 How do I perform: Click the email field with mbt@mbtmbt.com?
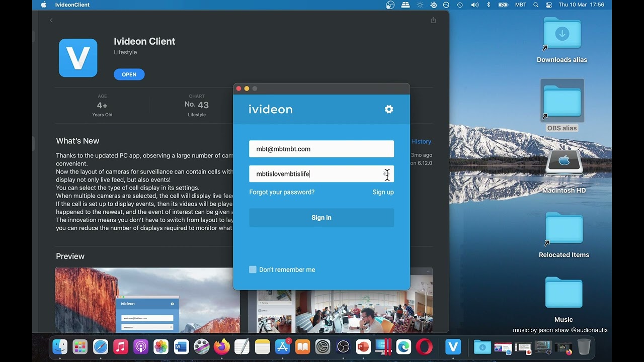tap(321, 149)
